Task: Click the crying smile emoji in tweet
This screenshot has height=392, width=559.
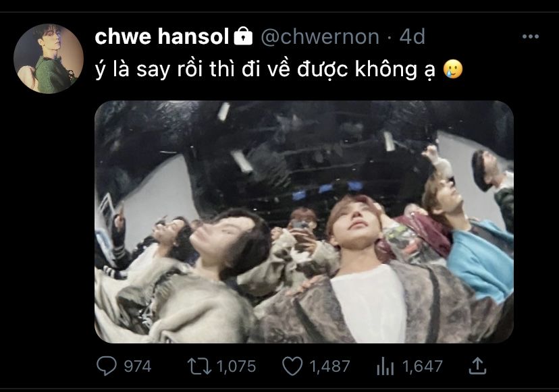Action: 453,69
